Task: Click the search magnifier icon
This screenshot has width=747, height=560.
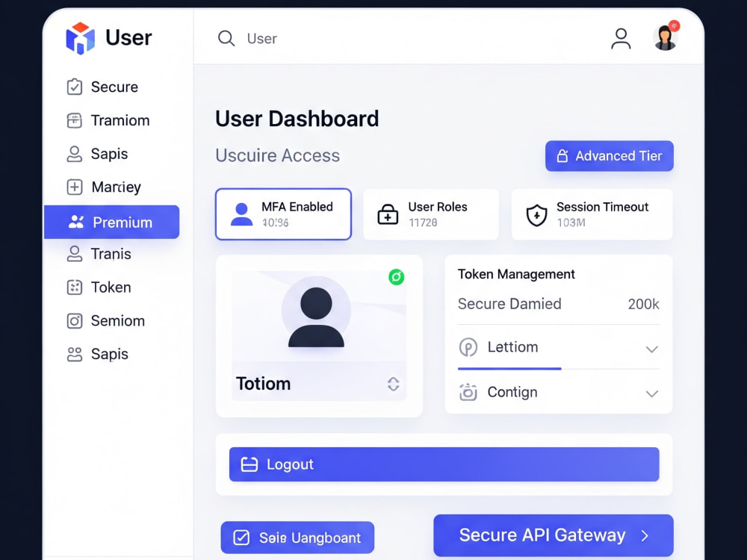Action: [226, 38]
